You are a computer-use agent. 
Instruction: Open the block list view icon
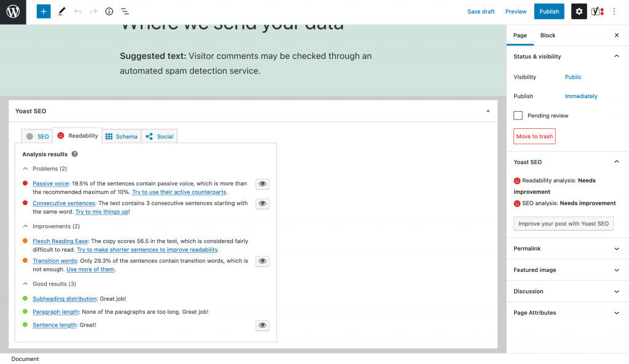(x=125, y=12)
